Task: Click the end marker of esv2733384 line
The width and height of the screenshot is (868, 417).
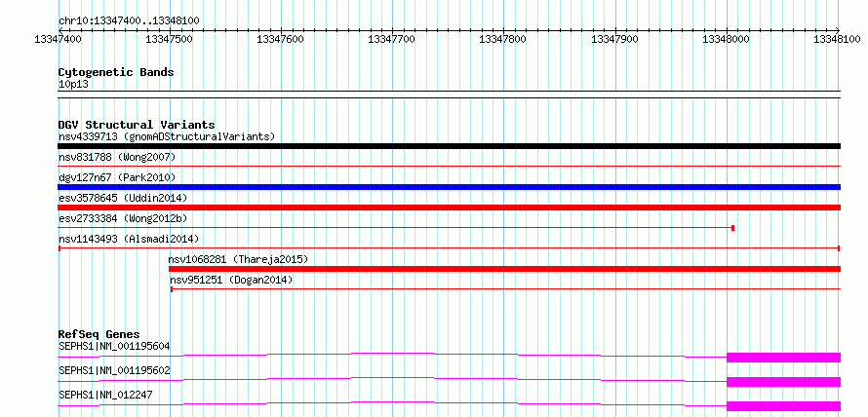Action: (x=733, y=228)
